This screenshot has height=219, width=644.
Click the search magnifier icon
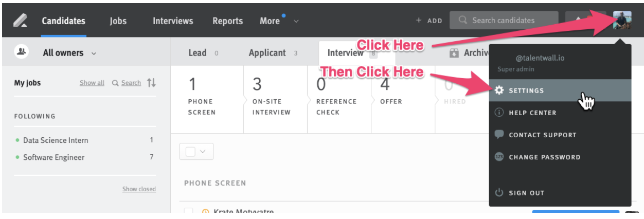463,21
